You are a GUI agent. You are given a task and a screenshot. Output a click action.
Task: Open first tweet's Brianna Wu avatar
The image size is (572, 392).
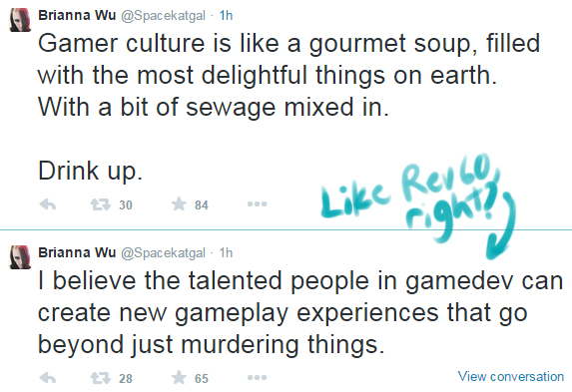[20, 20]
